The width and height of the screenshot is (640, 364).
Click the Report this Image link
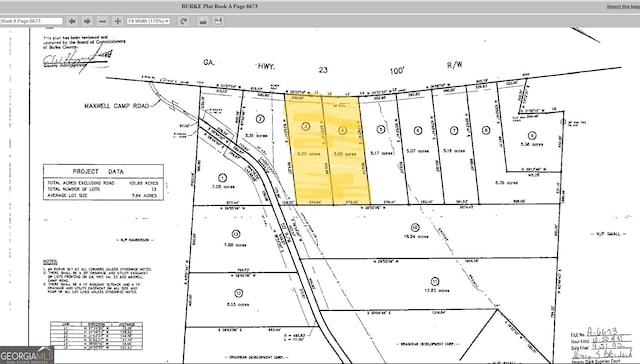point(623,7)
